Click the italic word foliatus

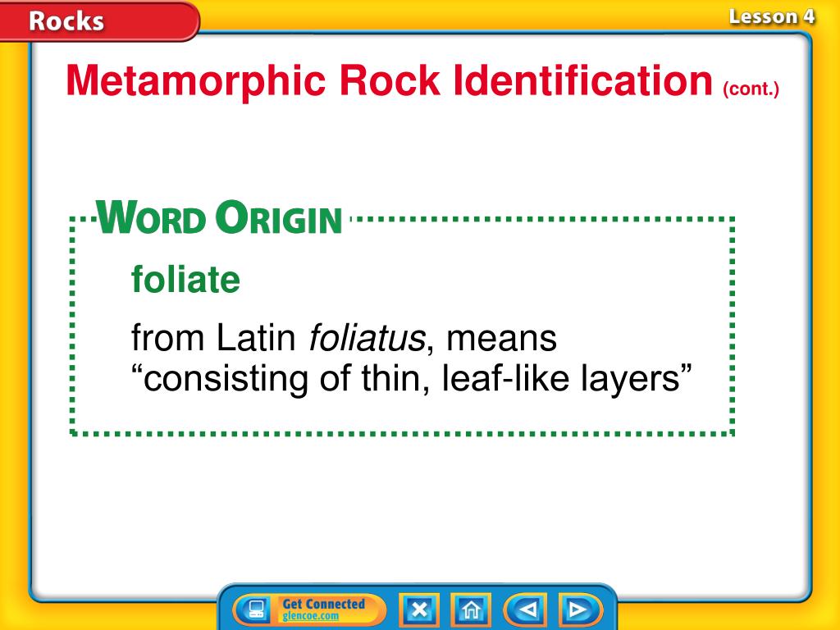pos(367,338)
